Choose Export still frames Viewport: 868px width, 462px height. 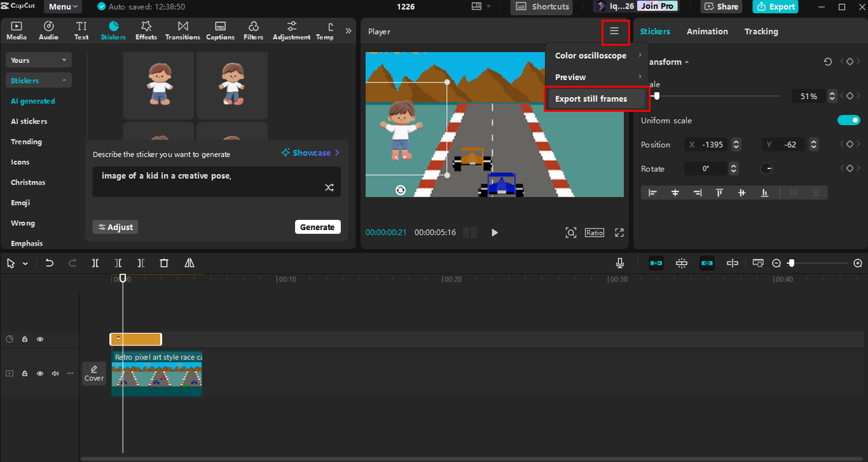click(597, 99)
